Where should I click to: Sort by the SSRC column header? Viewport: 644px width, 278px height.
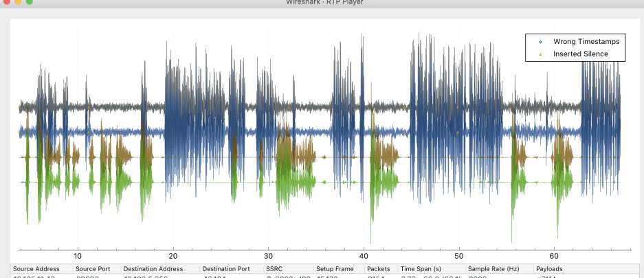(265, 268)
